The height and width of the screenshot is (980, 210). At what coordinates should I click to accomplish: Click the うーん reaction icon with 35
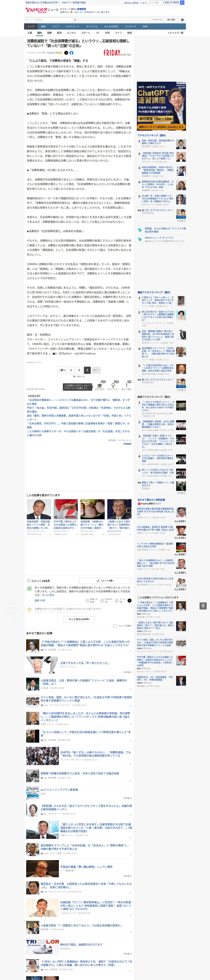point(117,601)
